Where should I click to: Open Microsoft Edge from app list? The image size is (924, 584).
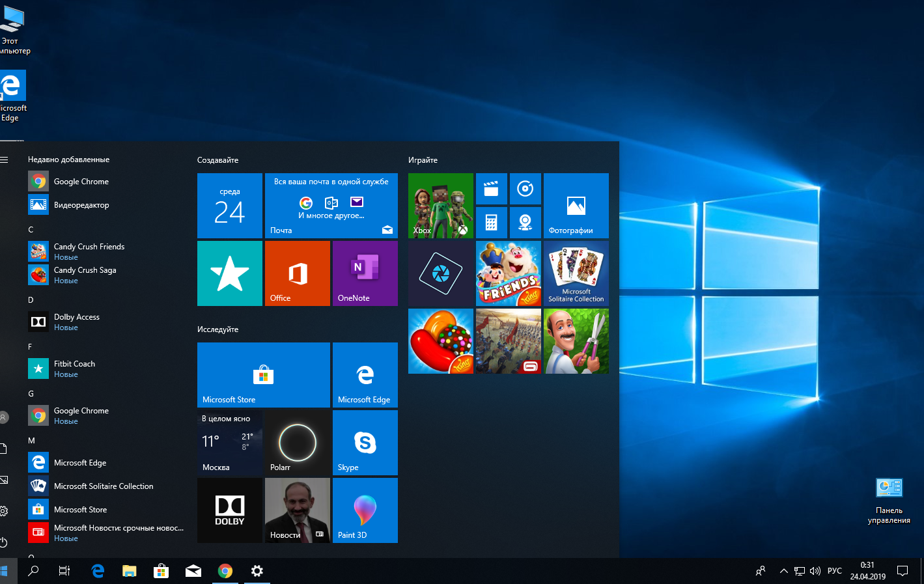coord(106,462)
